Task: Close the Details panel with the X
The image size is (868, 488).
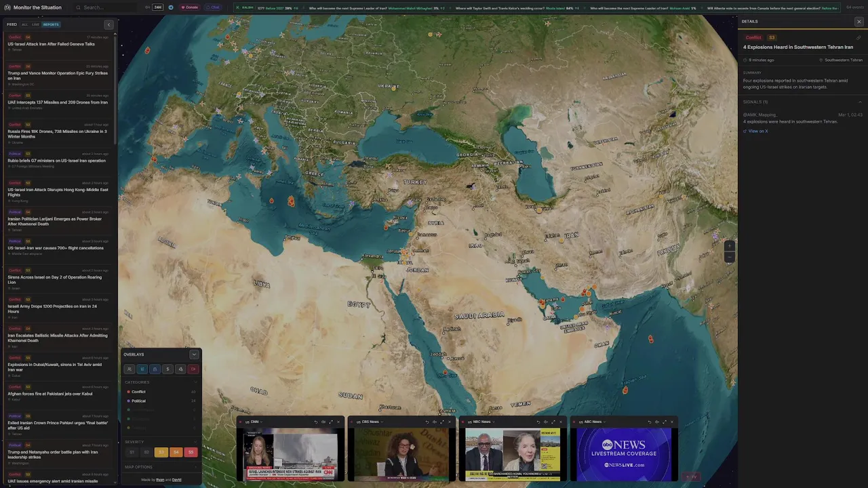Action: (x=859, y=22)
